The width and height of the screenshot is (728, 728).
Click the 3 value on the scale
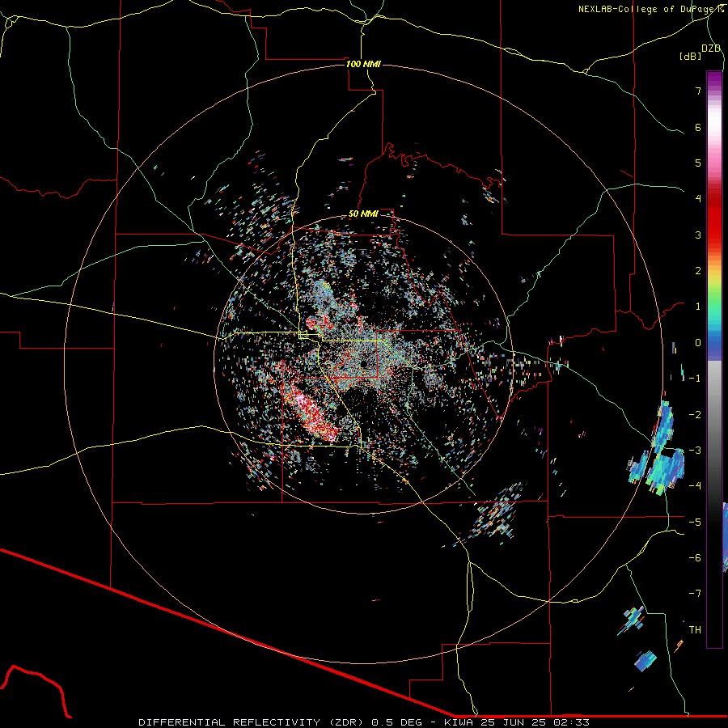pos(698,235)
